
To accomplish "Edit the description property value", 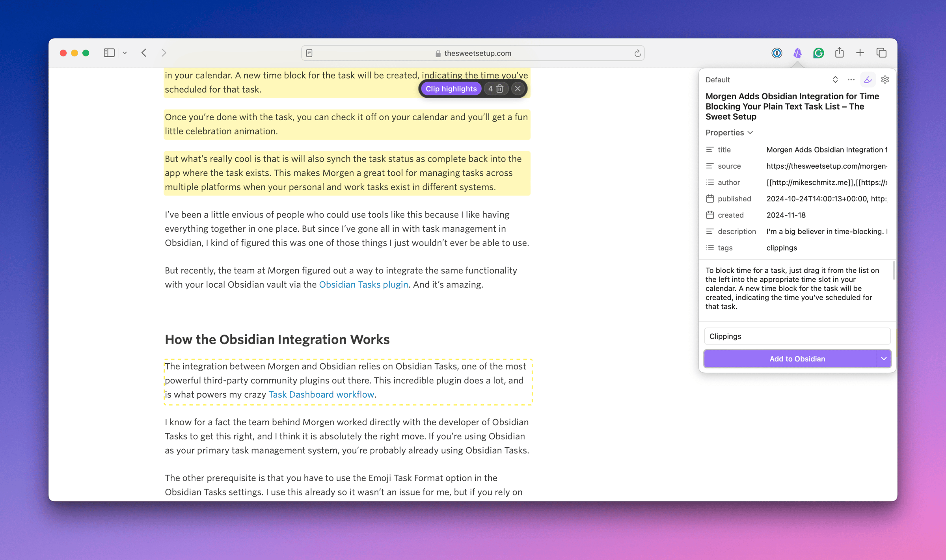I will 827,231.
